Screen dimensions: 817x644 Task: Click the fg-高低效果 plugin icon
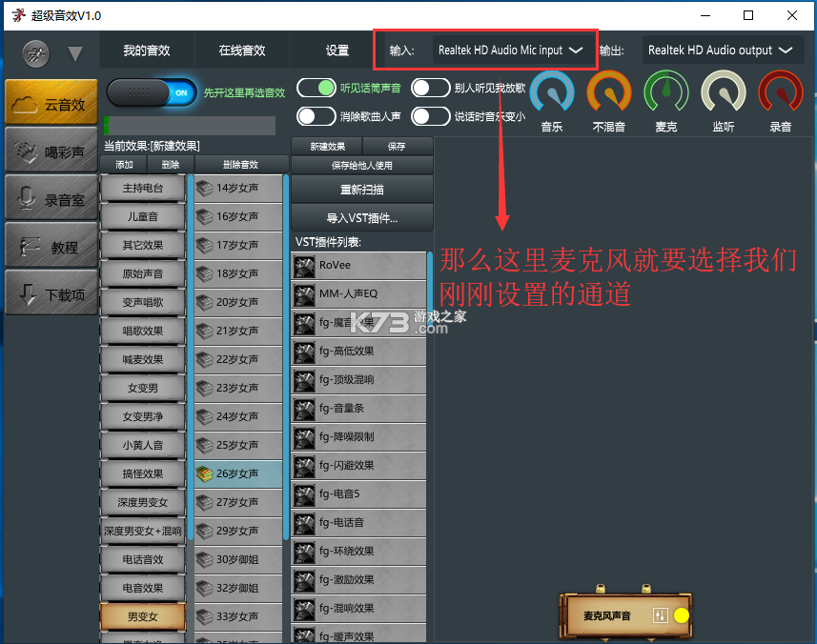304,353
